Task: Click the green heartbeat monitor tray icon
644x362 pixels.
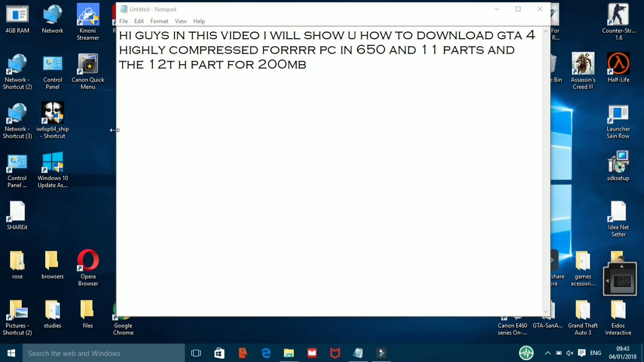Action: point(526,353)
